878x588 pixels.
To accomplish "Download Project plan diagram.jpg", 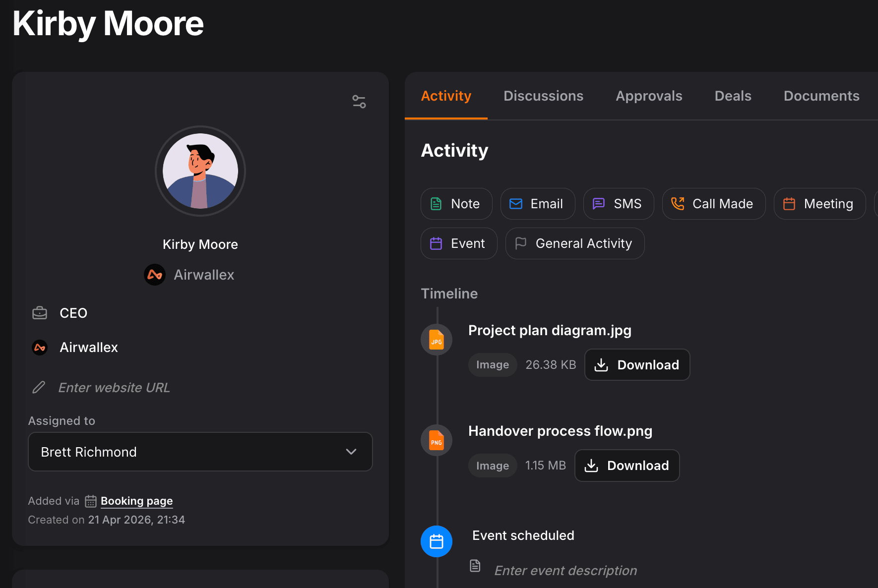I will pos(637,364).
